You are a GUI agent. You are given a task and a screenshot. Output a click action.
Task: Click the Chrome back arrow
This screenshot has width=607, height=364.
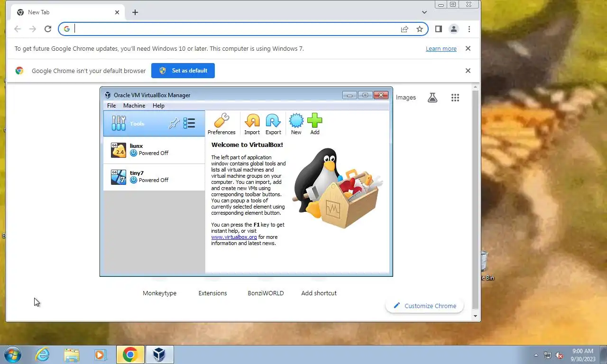pyautogui.click(x=18, y=29)
